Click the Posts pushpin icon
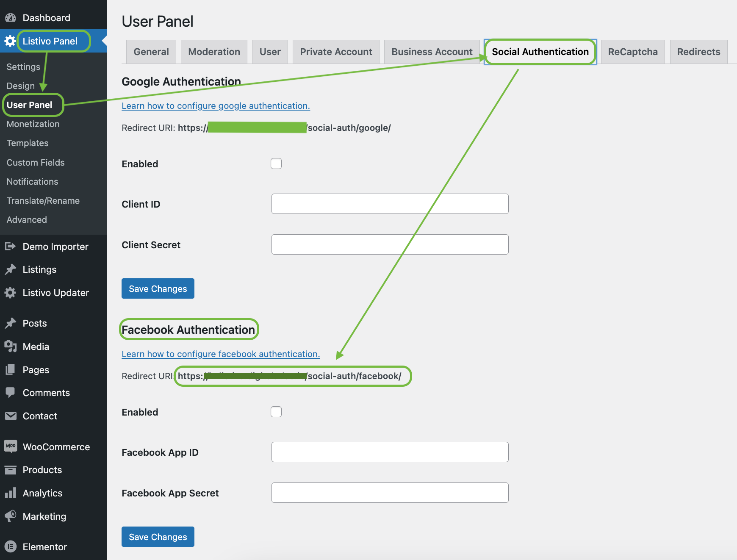This screenshot has height=560, width=737. click(11, 323)
